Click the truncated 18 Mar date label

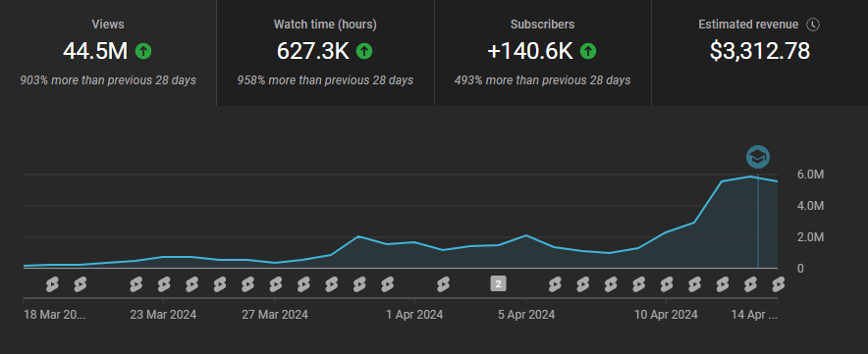(x=55, y=315)
